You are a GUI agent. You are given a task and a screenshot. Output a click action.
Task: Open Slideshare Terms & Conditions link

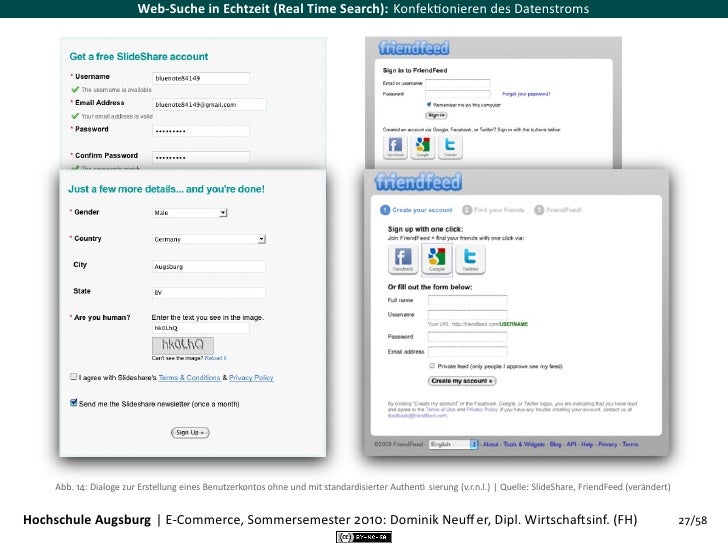click(189, 378)
